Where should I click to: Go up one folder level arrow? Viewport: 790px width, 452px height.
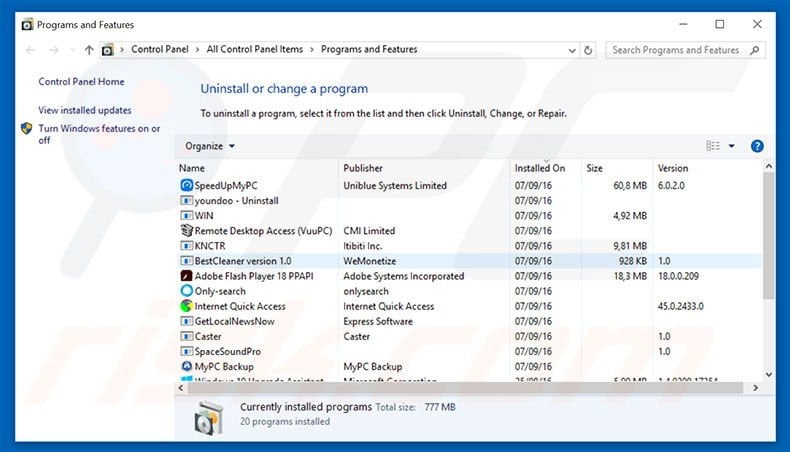[x=89, y=50]
